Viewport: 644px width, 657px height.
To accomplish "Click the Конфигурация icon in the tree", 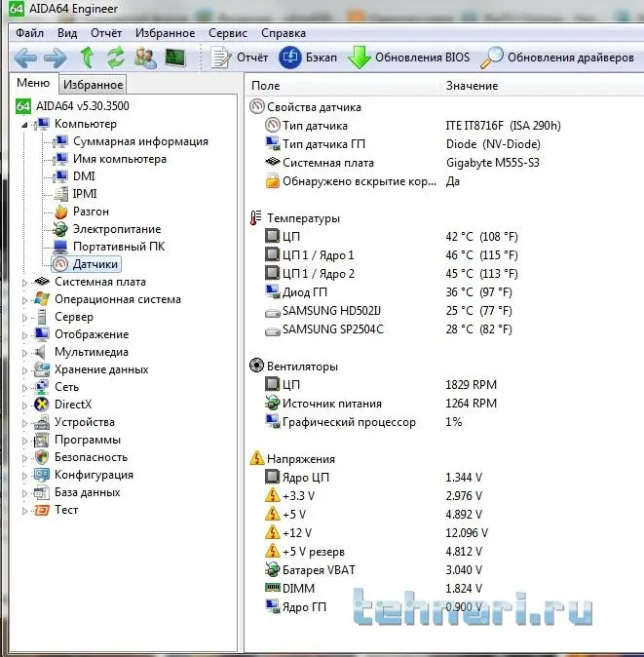I will point(42,475).
